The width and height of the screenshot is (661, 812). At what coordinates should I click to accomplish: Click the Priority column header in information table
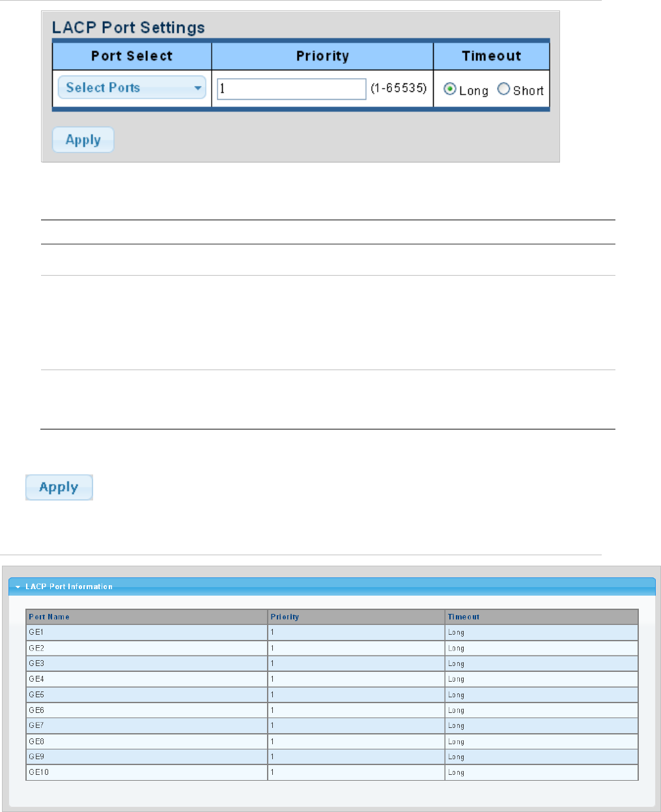tap(356, 617)
